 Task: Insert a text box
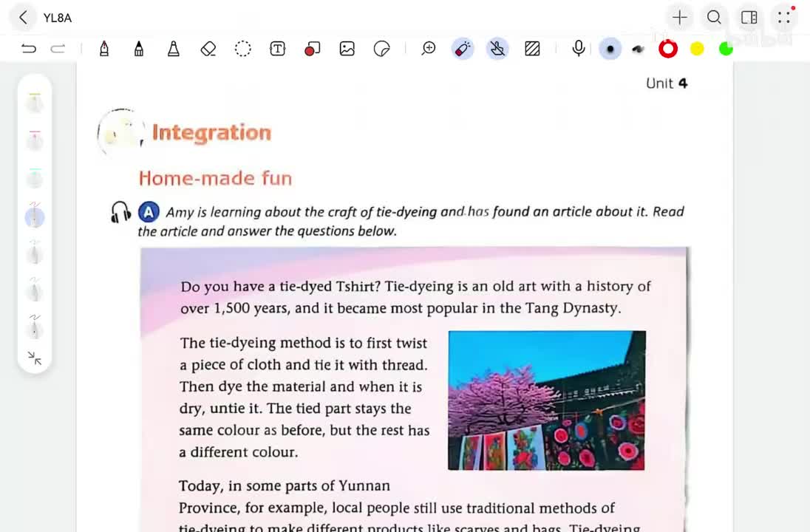[277, 49]
